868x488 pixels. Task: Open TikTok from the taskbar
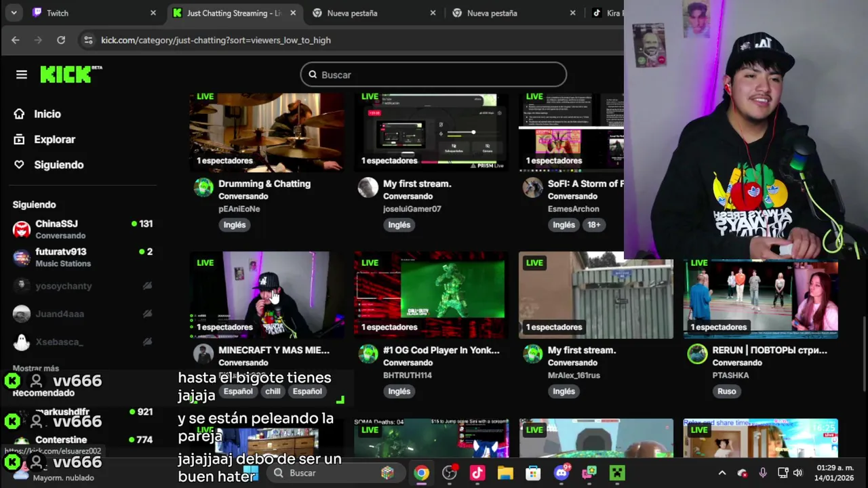477,473
